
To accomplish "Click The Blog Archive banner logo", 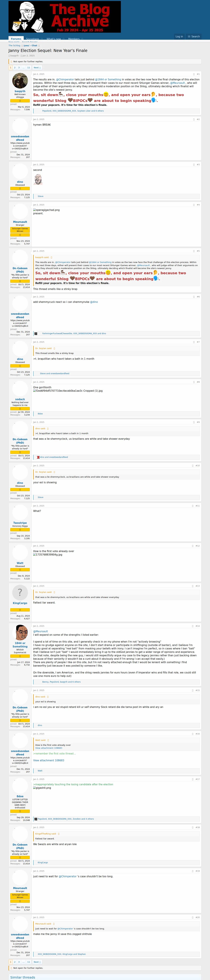I will (64, 17).
